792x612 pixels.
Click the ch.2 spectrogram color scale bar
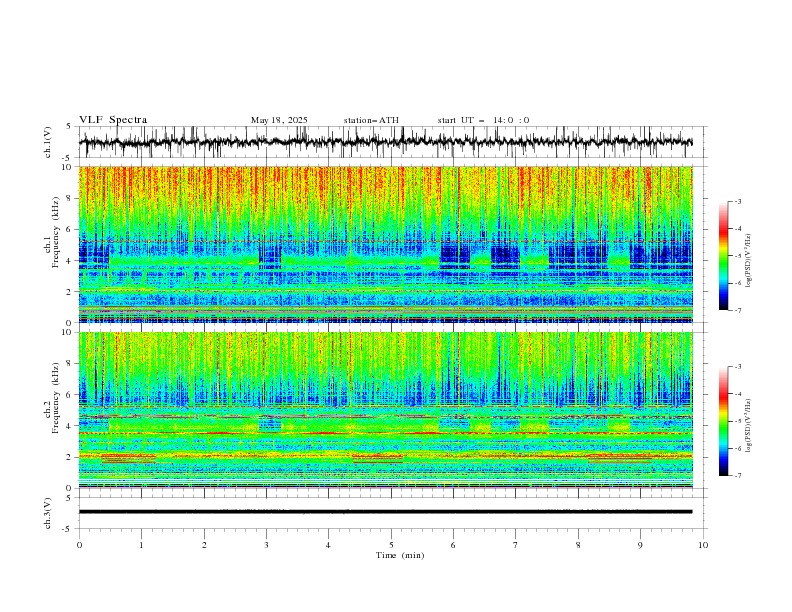(723, 421)
